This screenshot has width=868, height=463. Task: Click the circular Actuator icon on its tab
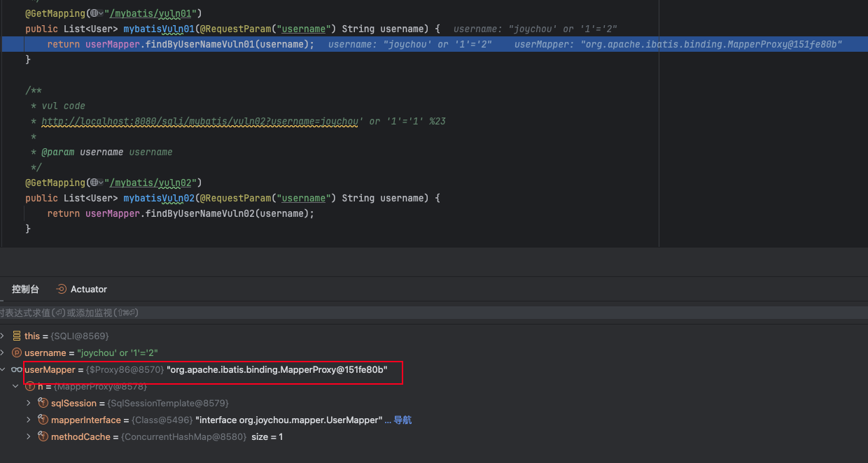pyautogui.click(x=62, y=289)
